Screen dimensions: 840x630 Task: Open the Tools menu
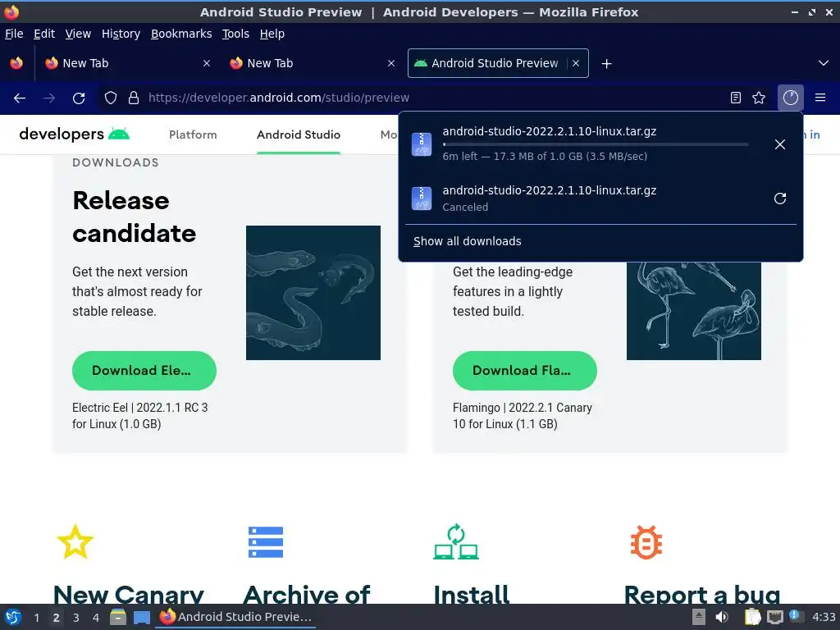235,34
